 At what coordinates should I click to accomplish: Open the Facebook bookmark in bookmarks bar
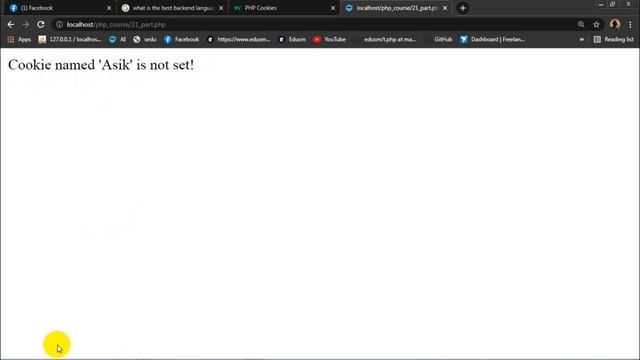point(181,40)
